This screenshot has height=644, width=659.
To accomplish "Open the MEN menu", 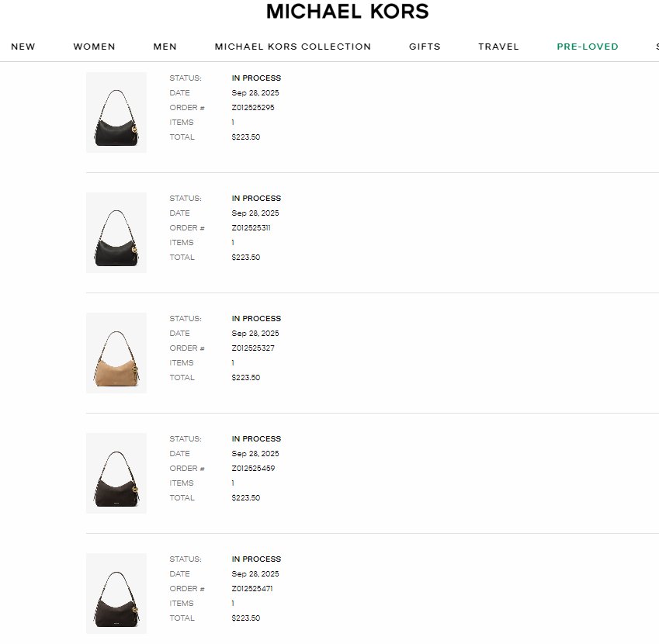I will [165, 47].
